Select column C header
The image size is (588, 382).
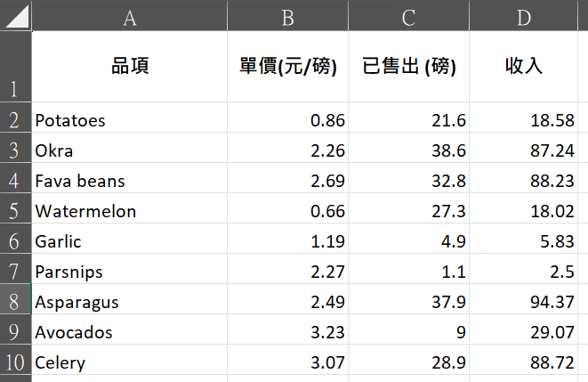[408, 15]
